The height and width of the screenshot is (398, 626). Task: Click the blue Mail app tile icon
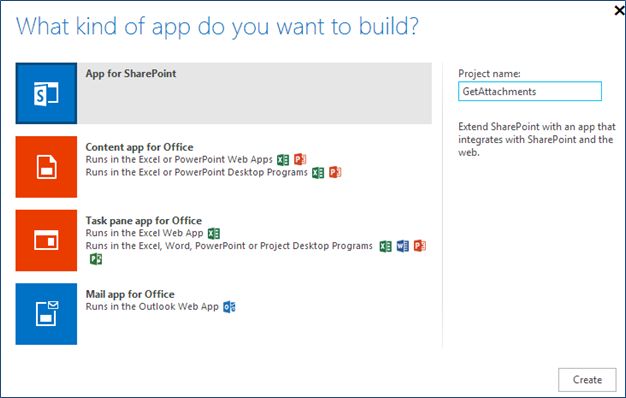click(x=46, y=314)
